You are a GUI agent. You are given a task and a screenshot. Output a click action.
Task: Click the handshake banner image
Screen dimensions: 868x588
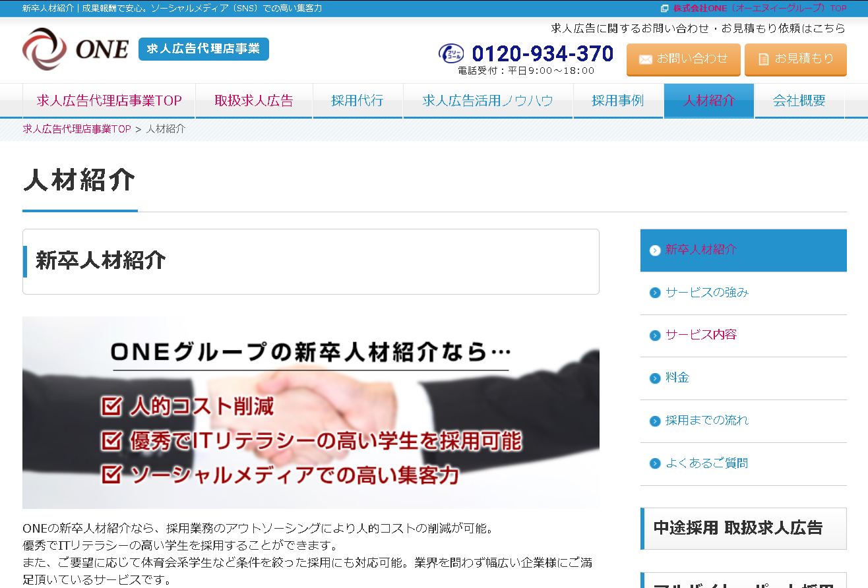pos(311,413)
